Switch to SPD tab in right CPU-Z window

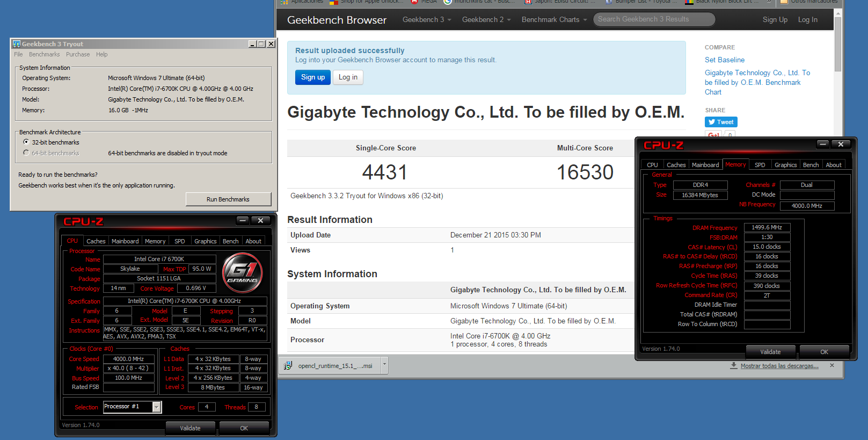760,165
